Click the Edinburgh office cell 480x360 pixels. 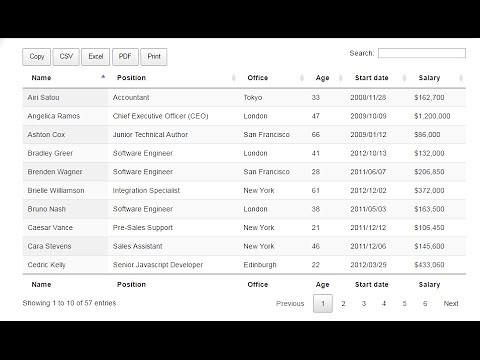[273, 265]
